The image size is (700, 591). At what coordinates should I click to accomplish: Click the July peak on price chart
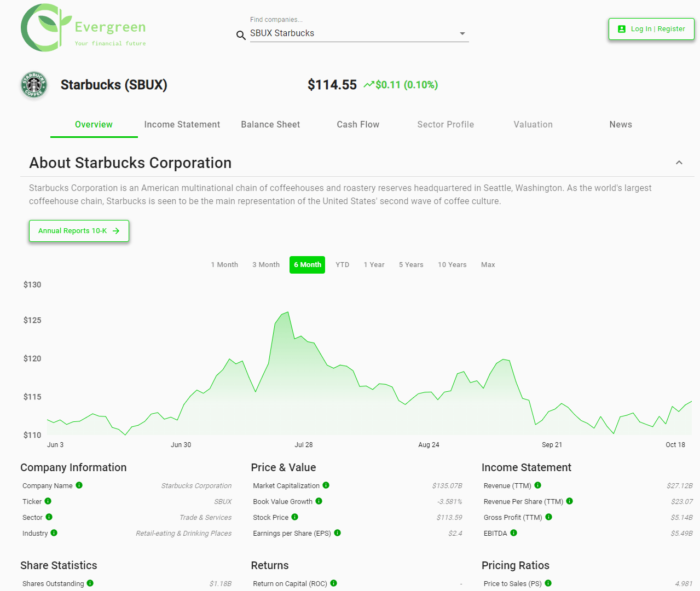click(x=288, y=312)
